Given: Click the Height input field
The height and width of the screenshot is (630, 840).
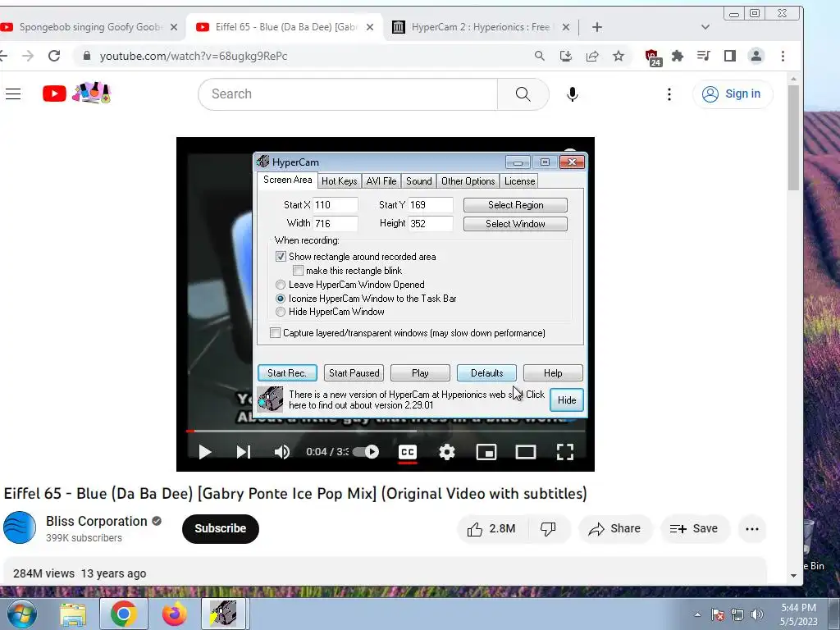Looking at the screenshot, I should [431, 224].
